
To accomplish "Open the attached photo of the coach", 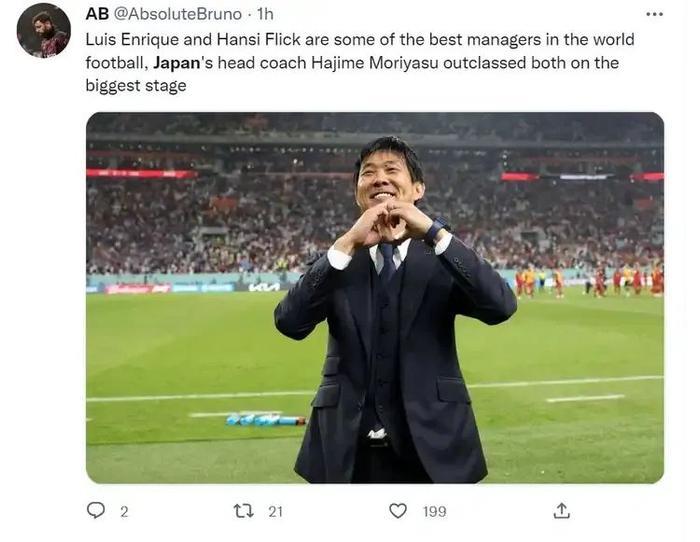I will pos(374,298).
